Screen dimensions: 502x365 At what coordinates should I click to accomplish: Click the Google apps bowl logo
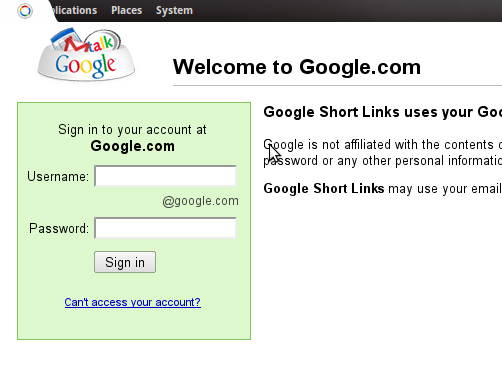tap(86, 54)
